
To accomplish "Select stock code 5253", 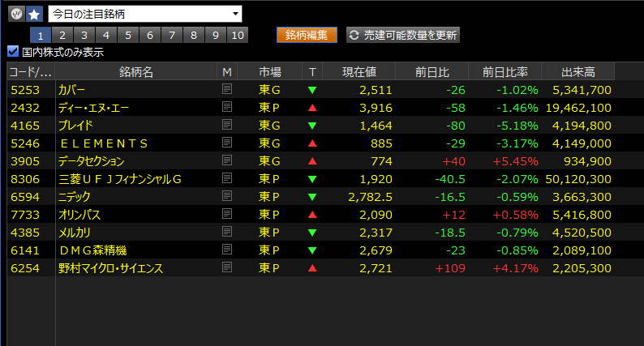I will 25,90.
